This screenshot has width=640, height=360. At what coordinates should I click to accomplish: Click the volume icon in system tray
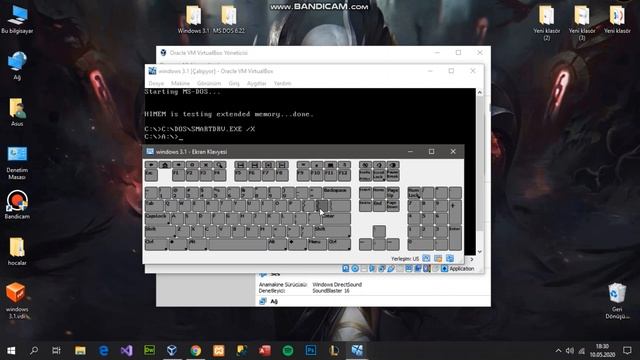(570, 351)
